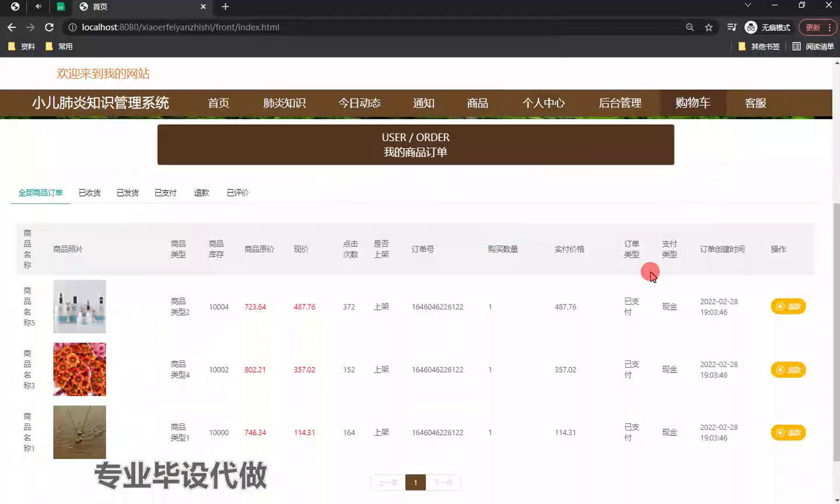Click current price 114.31 in red

(304, 433)
